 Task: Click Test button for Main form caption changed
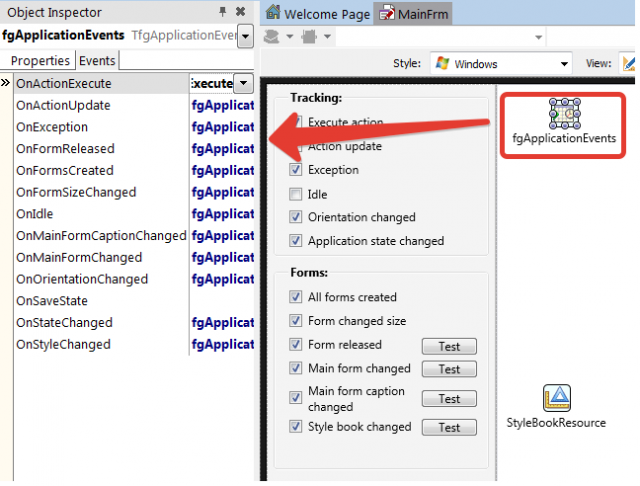[449, 398]
